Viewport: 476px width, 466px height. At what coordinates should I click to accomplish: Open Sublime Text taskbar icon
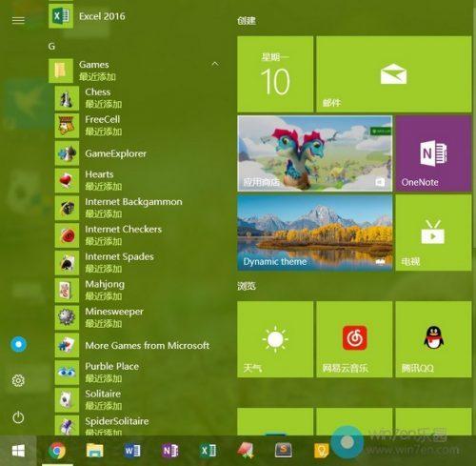283,451
